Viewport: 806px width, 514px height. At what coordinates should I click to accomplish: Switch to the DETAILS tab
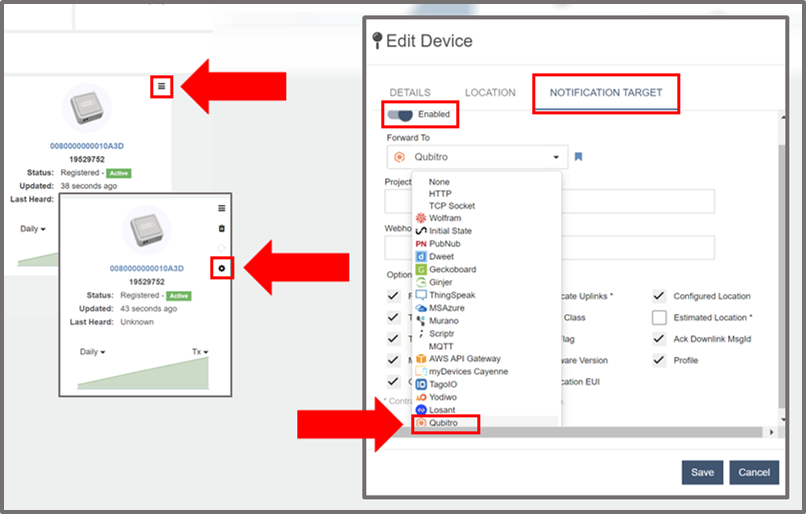pos(410,93)
